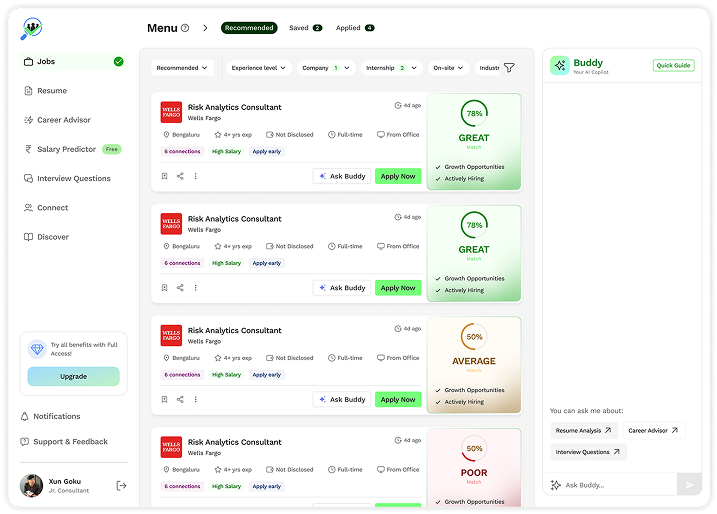Viewport: 717px width, 514px height.
Task: Open the Recommended sort dropdown
Action: (x=182, y=68)
